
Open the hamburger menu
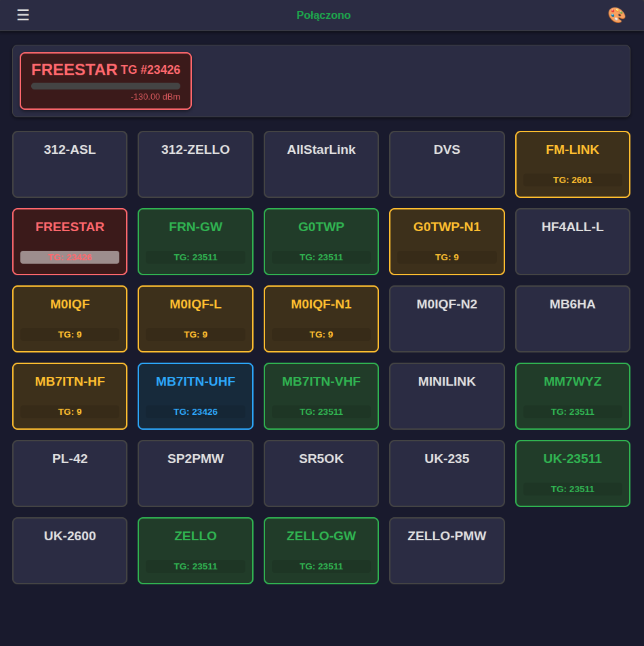[23, 15]
